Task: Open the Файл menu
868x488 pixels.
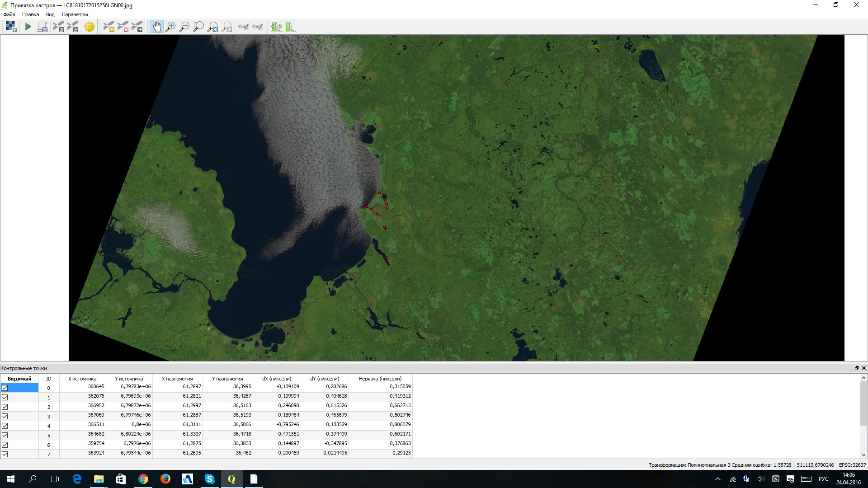Action: [9, 14]
